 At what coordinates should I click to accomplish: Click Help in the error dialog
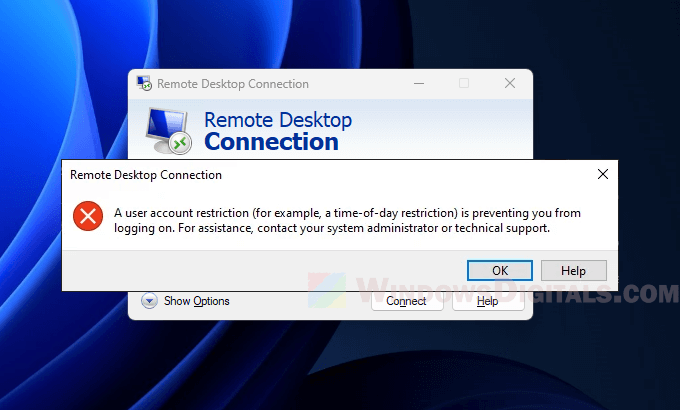pos(573,271)
